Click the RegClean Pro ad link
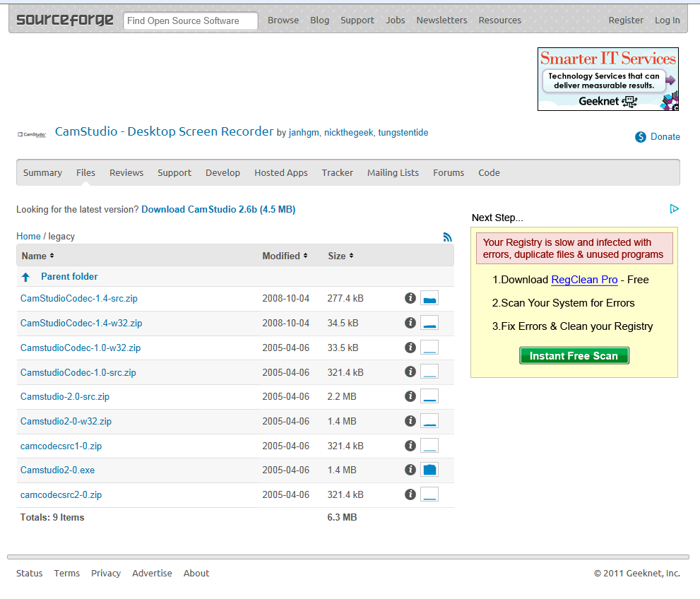Image resolution: width=700 pixels, height=599 pixels. tap(584, 280)
